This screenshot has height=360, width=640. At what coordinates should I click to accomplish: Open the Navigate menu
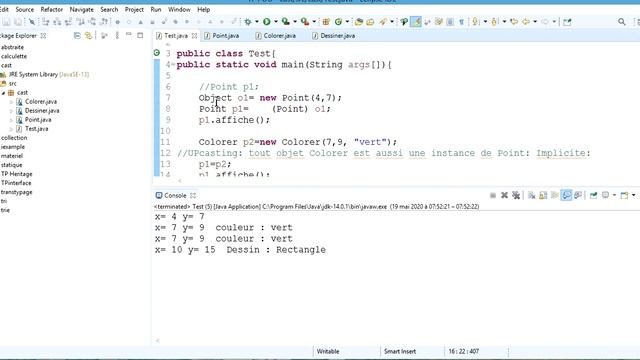82,9
